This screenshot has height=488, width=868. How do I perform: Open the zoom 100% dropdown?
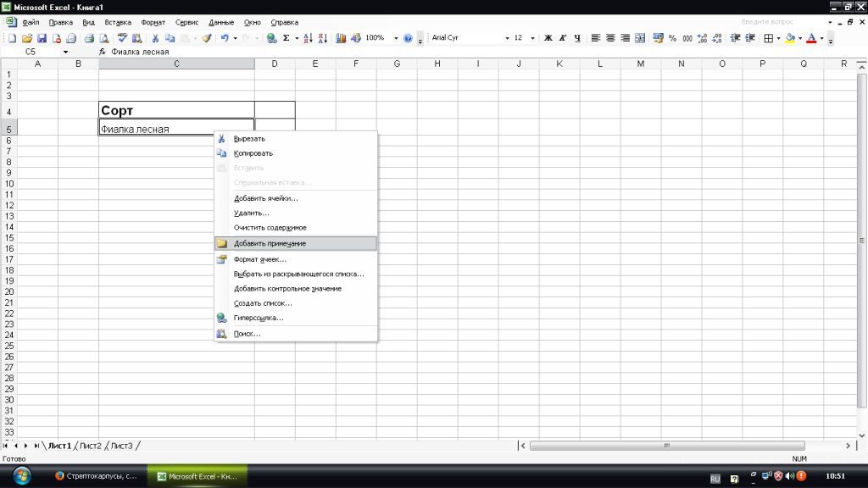click(x=395, y=38)
